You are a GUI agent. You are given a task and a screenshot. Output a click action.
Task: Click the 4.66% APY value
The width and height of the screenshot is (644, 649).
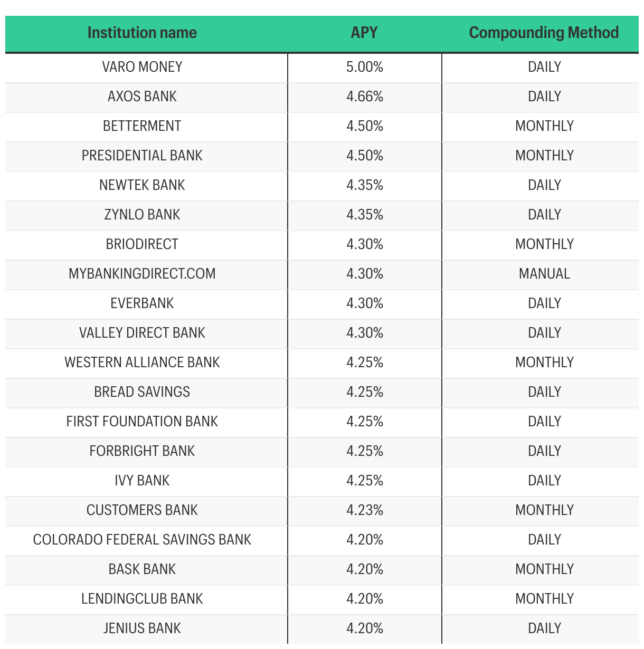365,97
